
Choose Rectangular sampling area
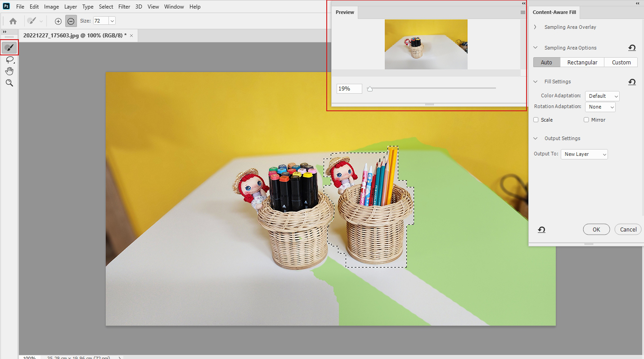[582, 62]
